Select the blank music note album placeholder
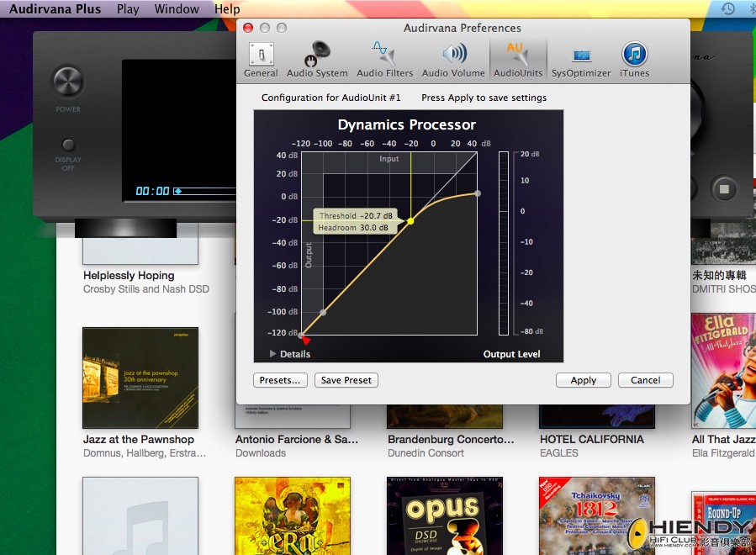The height and width of the screenshot is (555, 756). [140, 516]
